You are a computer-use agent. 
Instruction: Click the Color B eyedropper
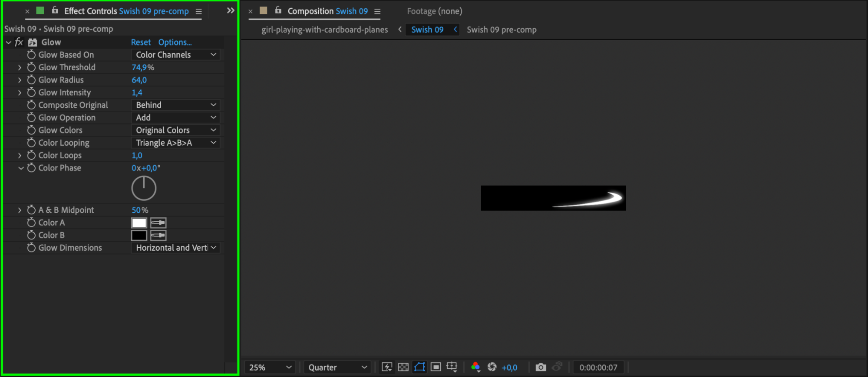(x=158, y=235)
